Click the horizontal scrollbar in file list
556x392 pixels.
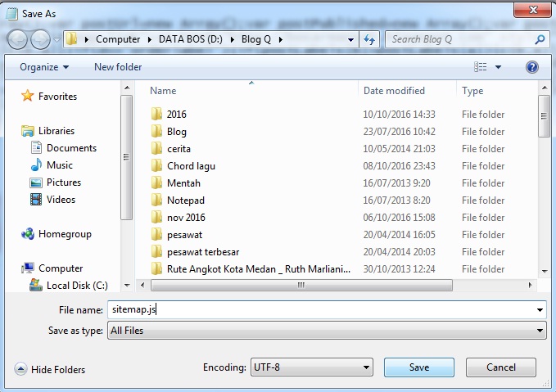click(301, 285)
